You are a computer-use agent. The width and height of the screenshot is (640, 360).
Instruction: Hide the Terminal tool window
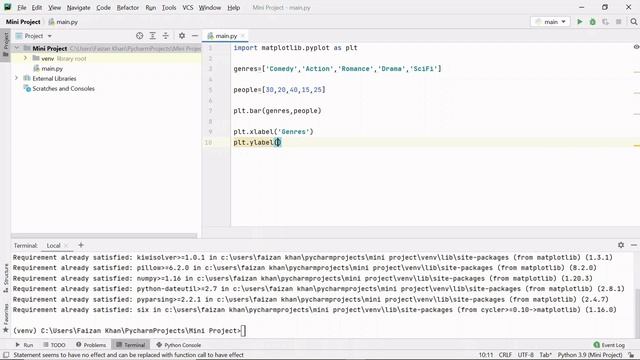(633, 245)
